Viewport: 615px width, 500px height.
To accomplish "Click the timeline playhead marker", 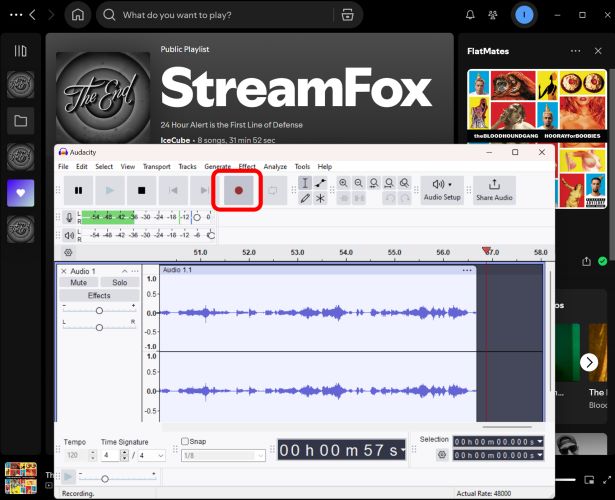I will pos(486,251).
